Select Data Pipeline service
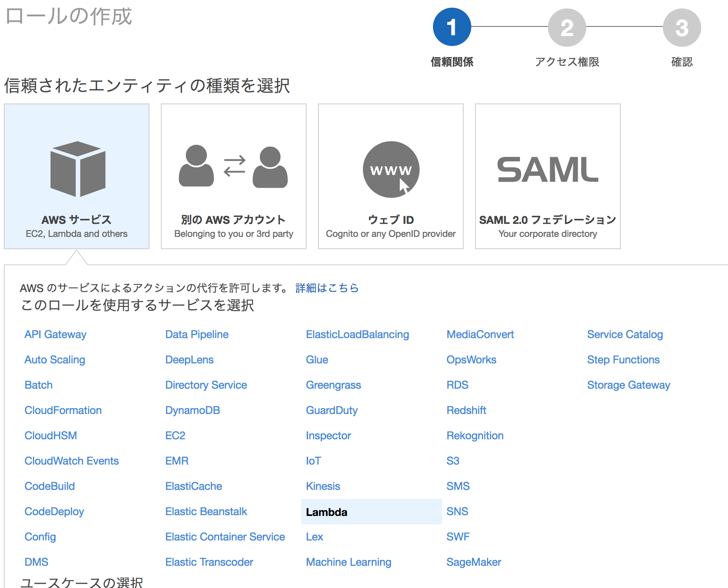The width and height of the screenshot is (728, 588). [x=197, y=334]
